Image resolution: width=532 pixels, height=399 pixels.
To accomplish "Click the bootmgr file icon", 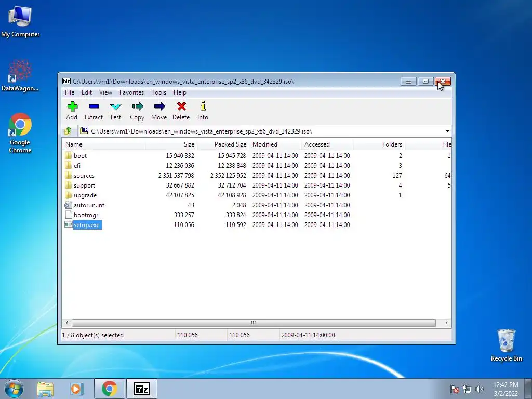I will click(x=68, y=215).
